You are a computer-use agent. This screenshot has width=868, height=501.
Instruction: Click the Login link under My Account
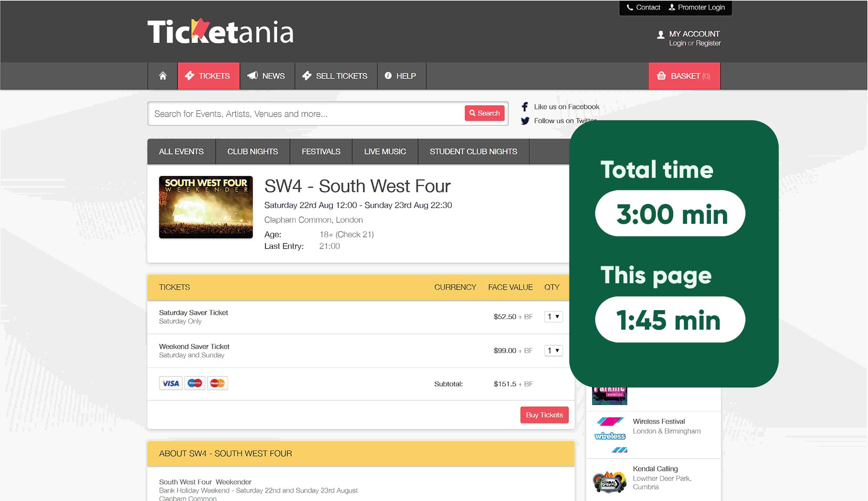pyautogui.click(x=677, y=43)
